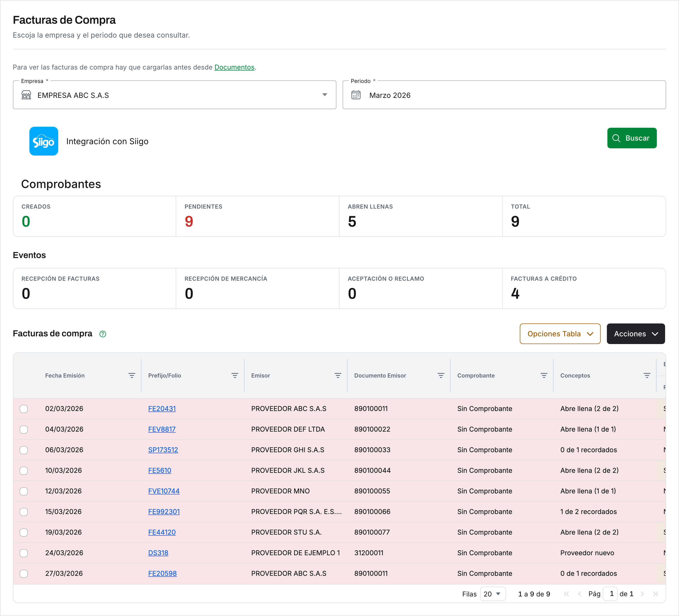This screenshot has height=616, width=679.
Task: Go to the next page arrow
Action: coord(642,594)
